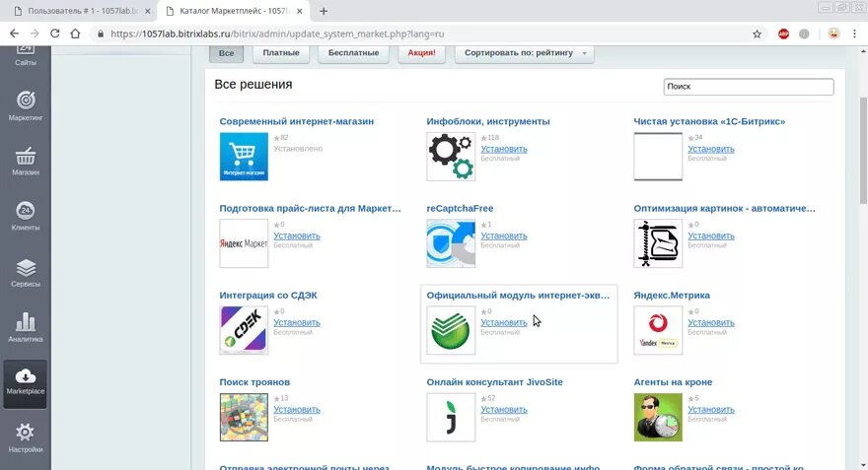Click the Yandex Metrica logo thumbnail
Screen dimensions: 868x470
pos(658,330)
